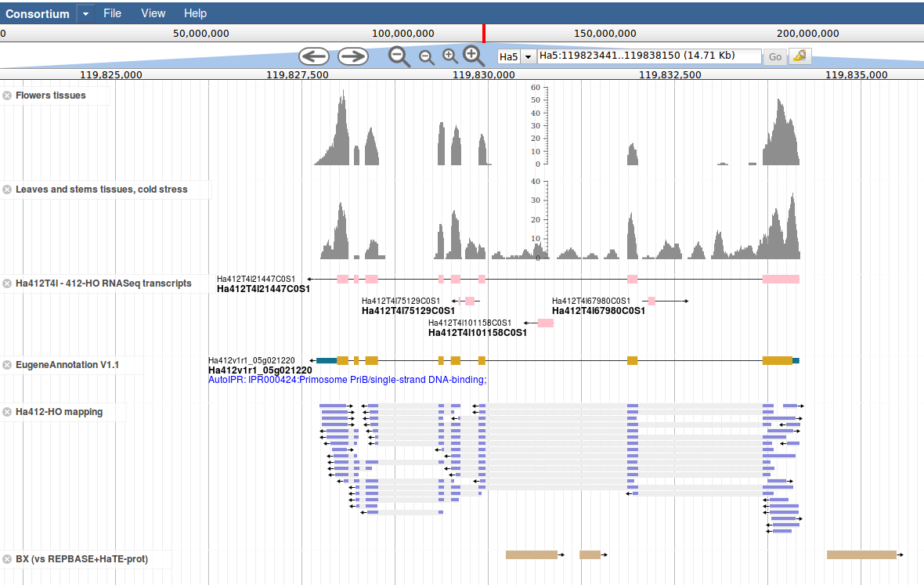Click the Ha412v1r1_05g021220 gene label
This screenshot has width=924, height=585.
[260, 370]
